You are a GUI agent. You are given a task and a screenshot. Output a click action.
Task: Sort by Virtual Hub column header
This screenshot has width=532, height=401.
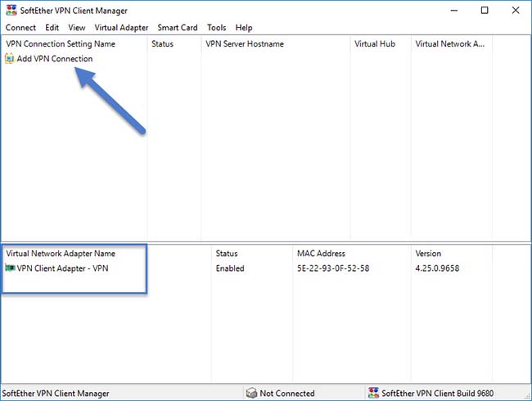pyautogui.click(x=381, y=43)
